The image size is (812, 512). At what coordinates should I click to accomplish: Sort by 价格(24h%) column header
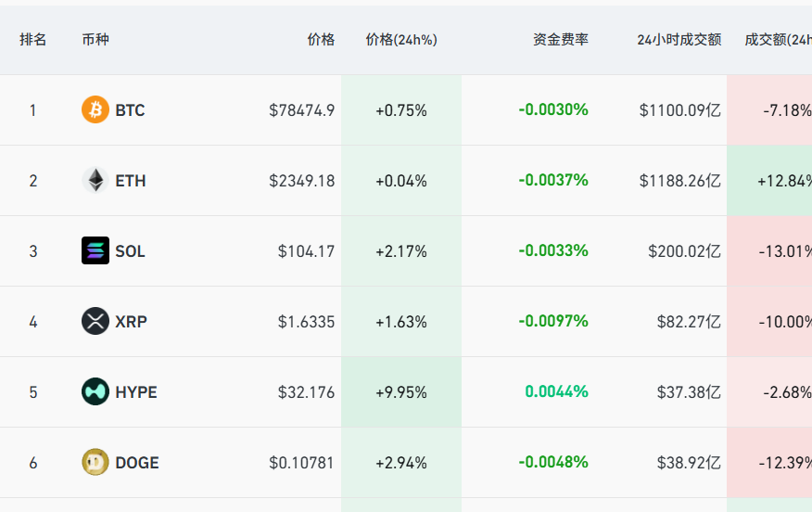coord(401,40)
